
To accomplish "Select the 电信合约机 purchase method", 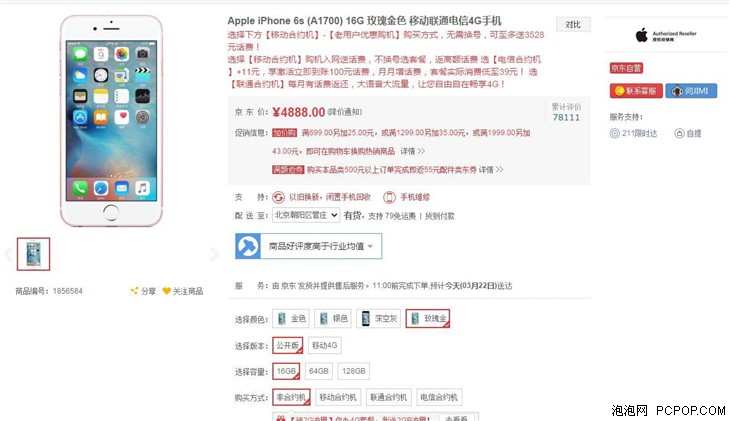I will click(x=439, y=397).
